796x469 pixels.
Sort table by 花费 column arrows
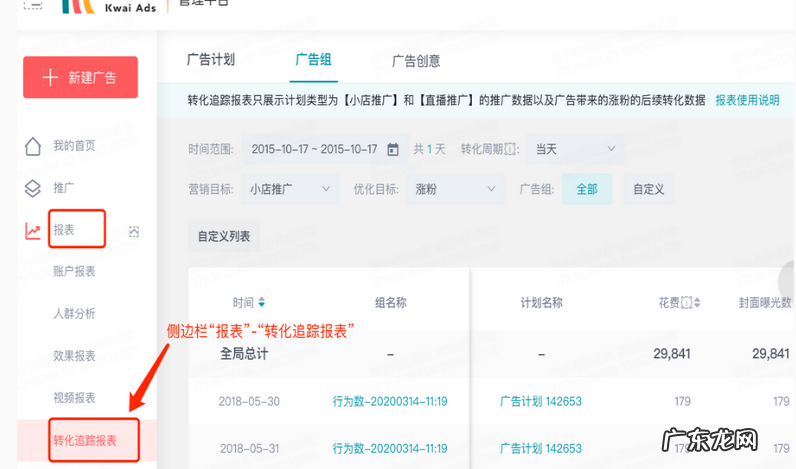tap(697, 303)
